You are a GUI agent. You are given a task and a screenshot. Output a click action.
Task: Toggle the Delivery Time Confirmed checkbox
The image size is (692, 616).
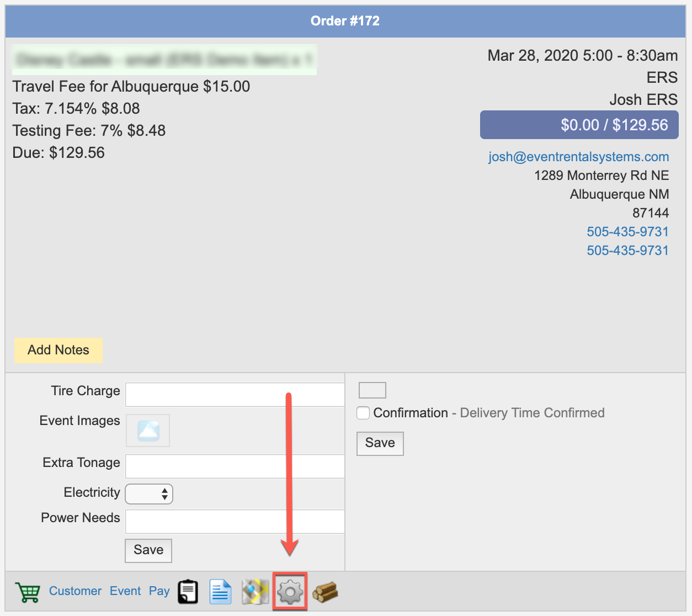363,413
